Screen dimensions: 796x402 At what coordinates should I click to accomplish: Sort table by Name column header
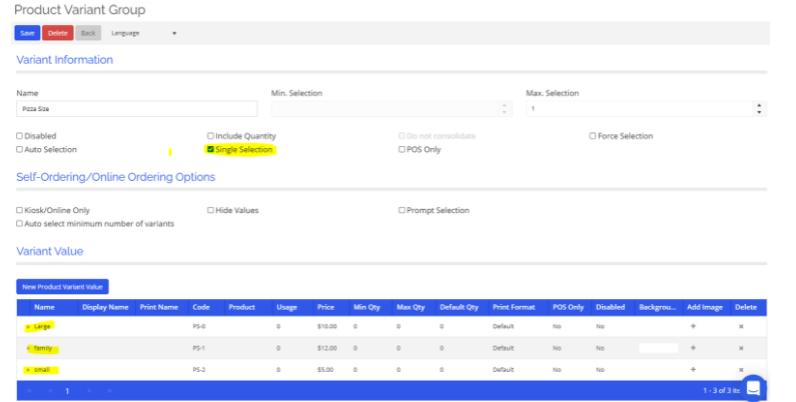tap(43, 307)
